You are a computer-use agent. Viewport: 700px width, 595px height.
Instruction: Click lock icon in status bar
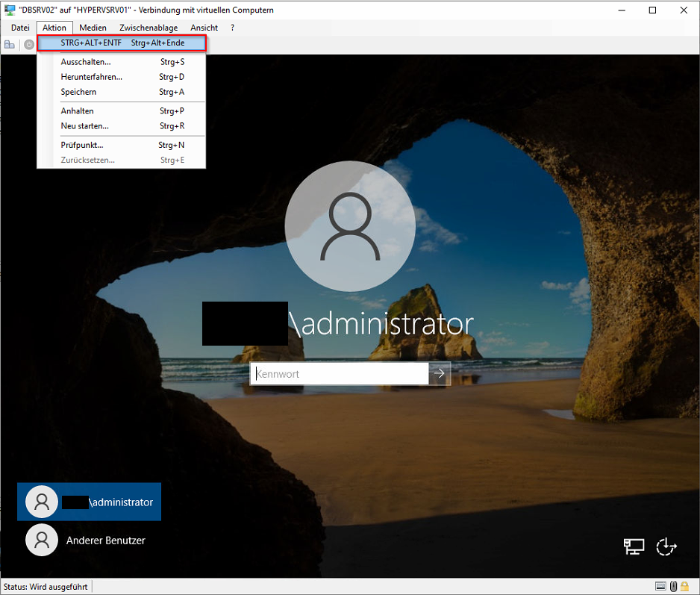[x=684, y=586]
